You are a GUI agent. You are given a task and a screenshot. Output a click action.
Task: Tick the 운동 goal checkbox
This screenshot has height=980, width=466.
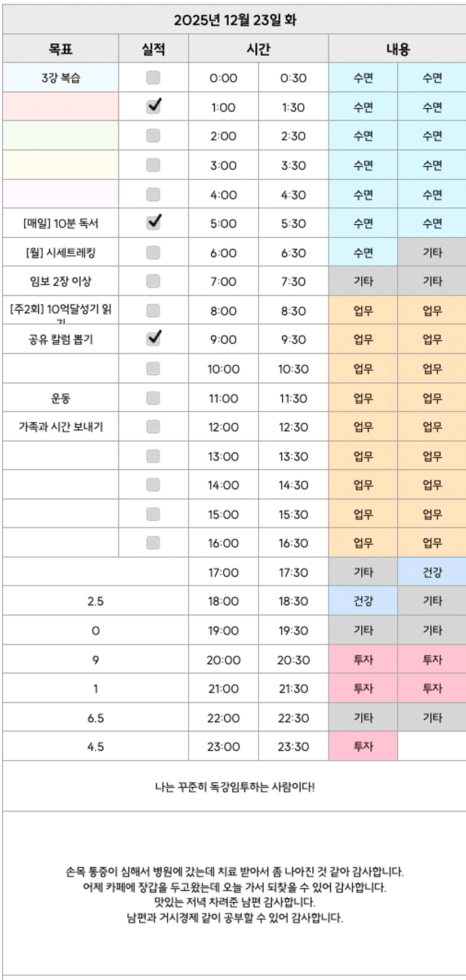[153, 398]
